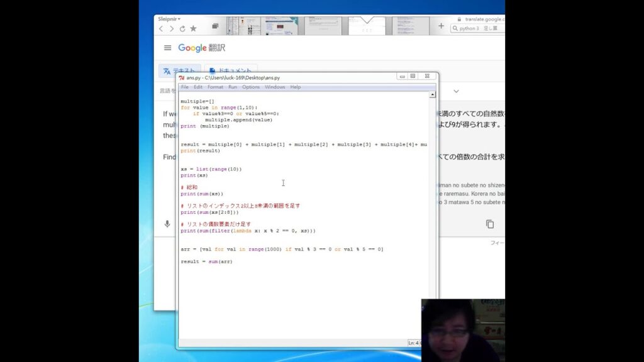
Task: Click the window group icon next to navigation arrows
Action: click(214, 26)
